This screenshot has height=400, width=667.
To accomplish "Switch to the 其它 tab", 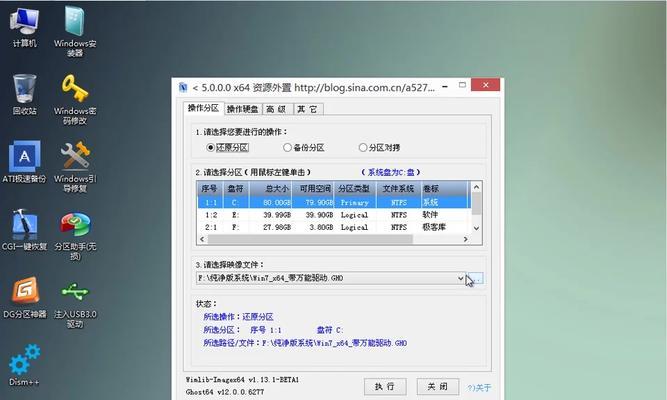I will [x=308, y=109].
